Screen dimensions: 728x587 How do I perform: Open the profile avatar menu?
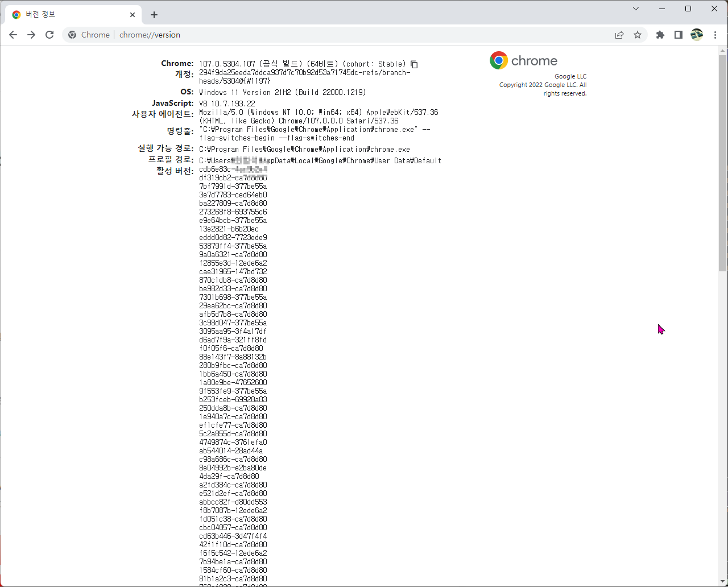click(x=697, y=35)
